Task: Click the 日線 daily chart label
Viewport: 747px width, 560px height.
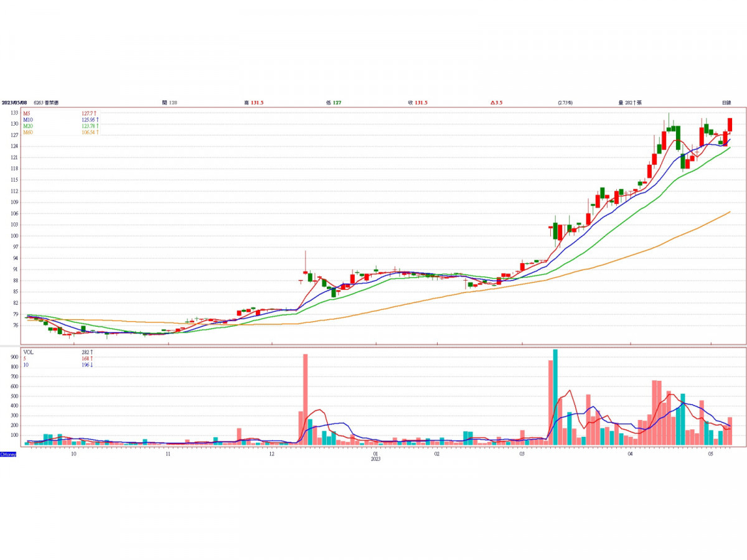Action: (726, 103)
